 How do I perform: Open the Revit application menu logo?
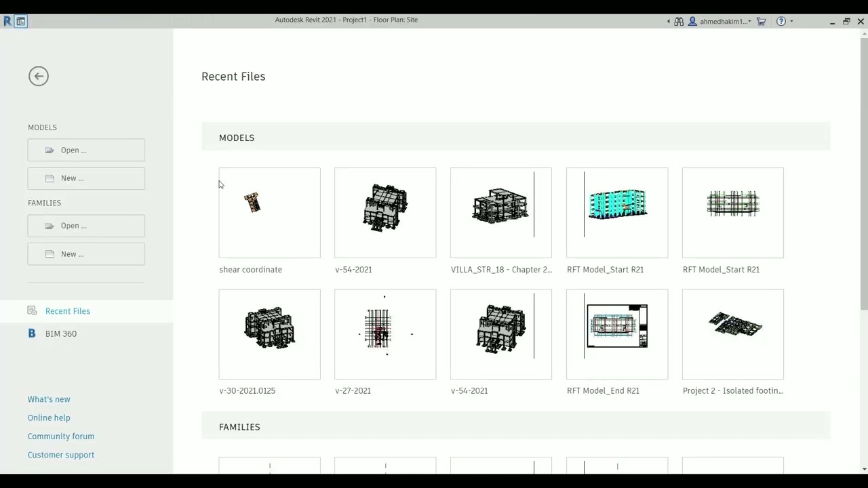coord(7,22)
